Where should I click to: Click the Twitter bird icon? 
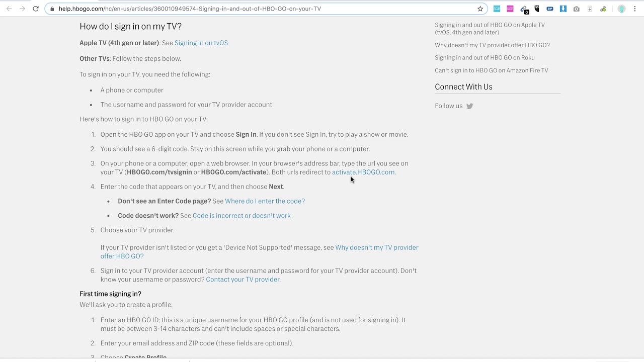click(469, 106)
